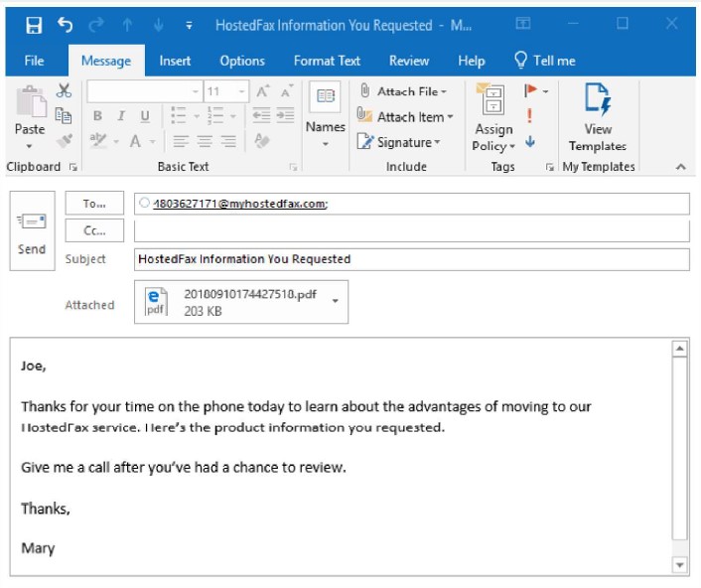Send the email message
This screenshot has height=588, width=701.
(32, 230)
